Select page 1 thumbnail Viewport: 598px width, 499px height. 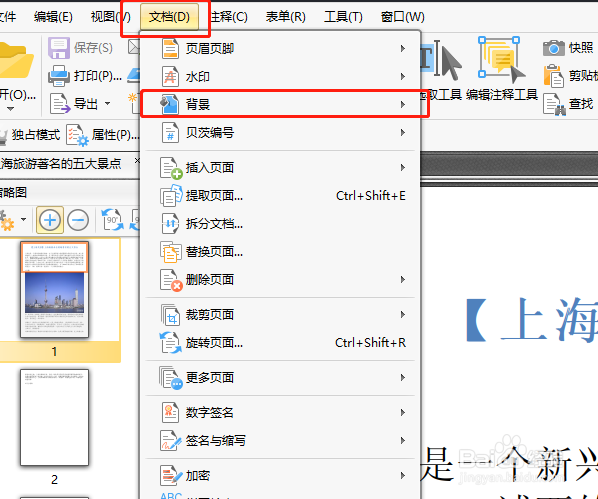55,289
